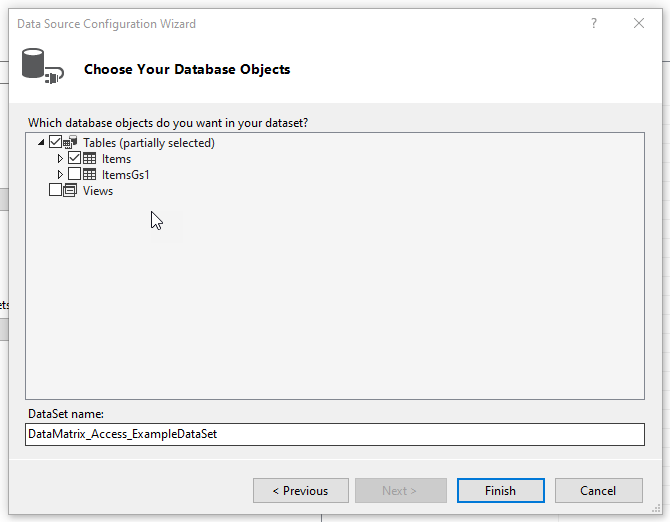Collapse the Tables tree node
This screenshot has width=670, height=522.
(x=41, y=142)
